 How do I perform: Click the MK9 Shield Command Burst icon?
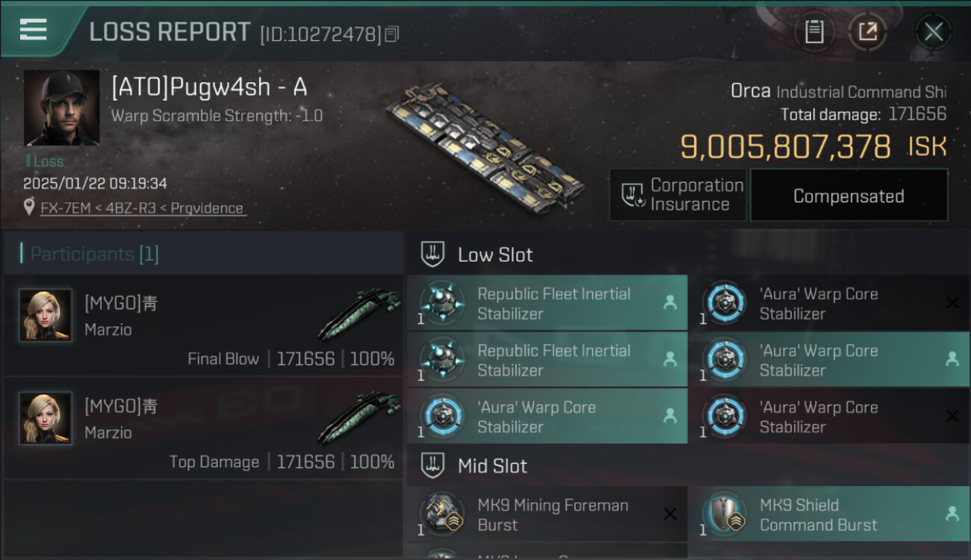point(724,514)
